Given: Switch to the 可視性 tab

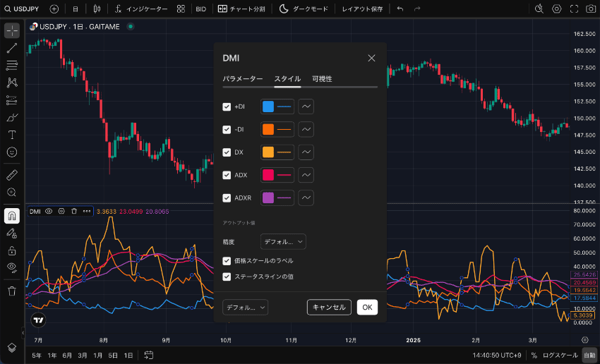Looking at the screenshot, I should pyautogui.click(x=322, y=79).
